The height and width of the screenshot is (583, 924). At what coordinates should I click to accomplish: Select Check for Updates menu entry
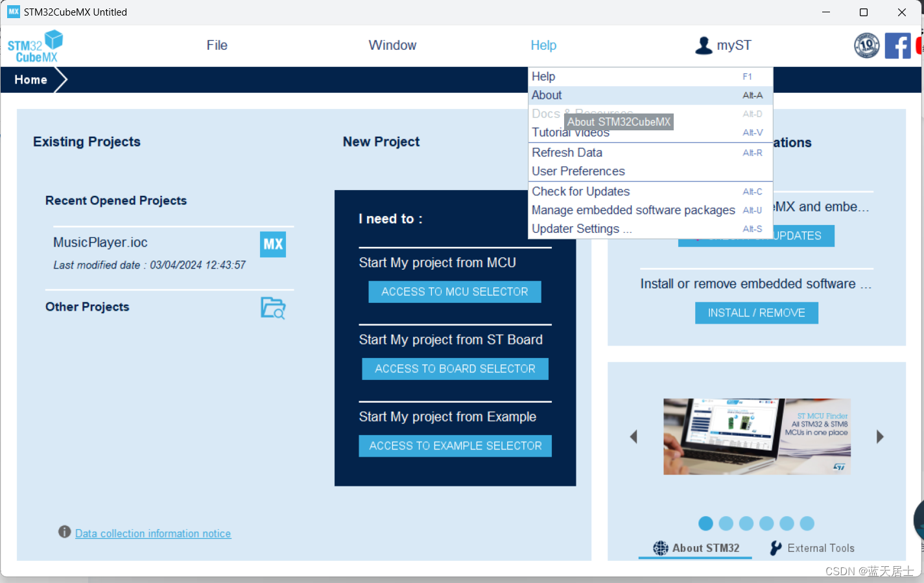[650, 191]
